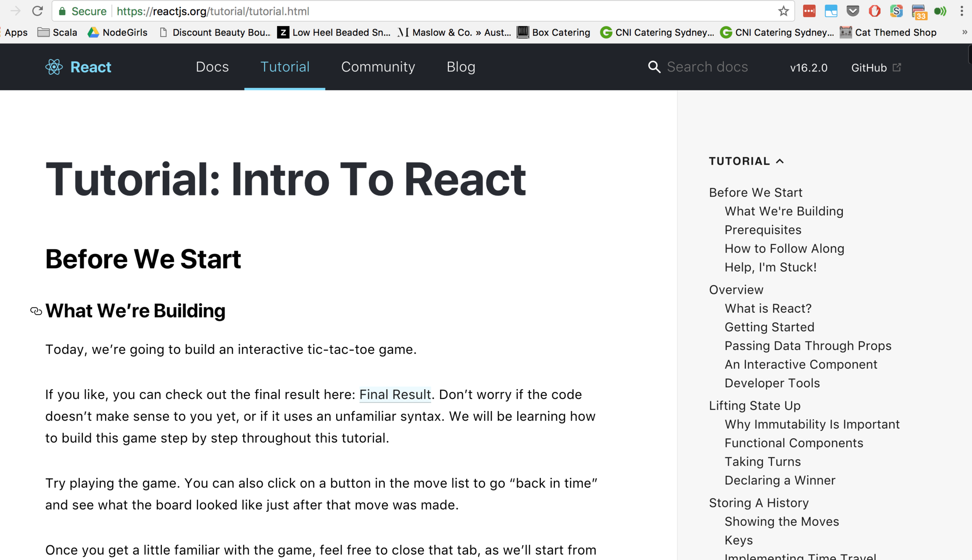Screen dimensions: 972x560
Task: Open the Scala bookmarks folder
Action: [x=57, y=32]
